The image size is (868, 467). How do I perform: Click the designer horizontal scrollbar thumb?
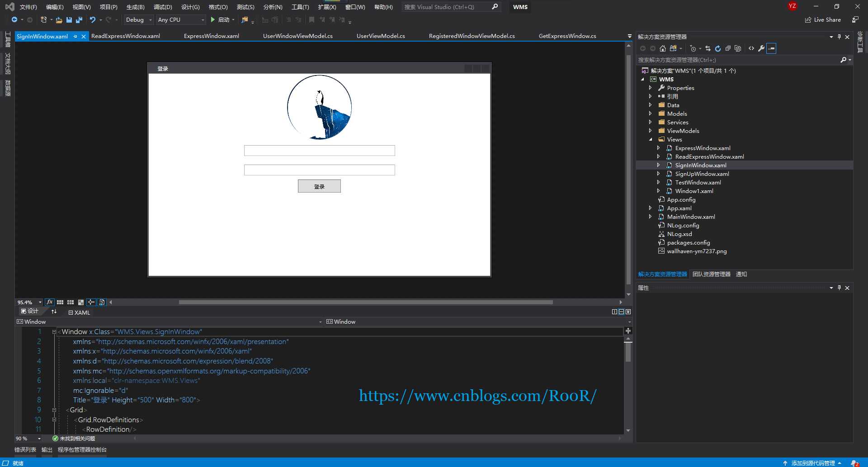(x=366, y=302)
